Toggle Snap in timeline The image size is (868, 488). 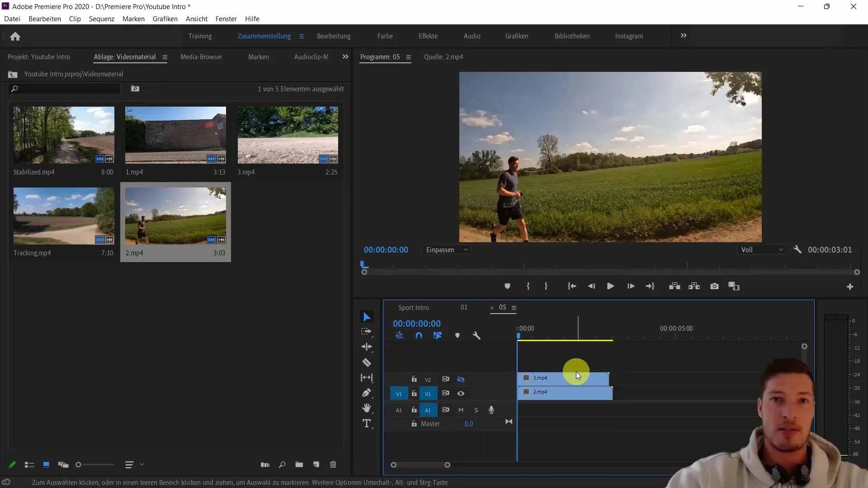[x=419, y=336]
